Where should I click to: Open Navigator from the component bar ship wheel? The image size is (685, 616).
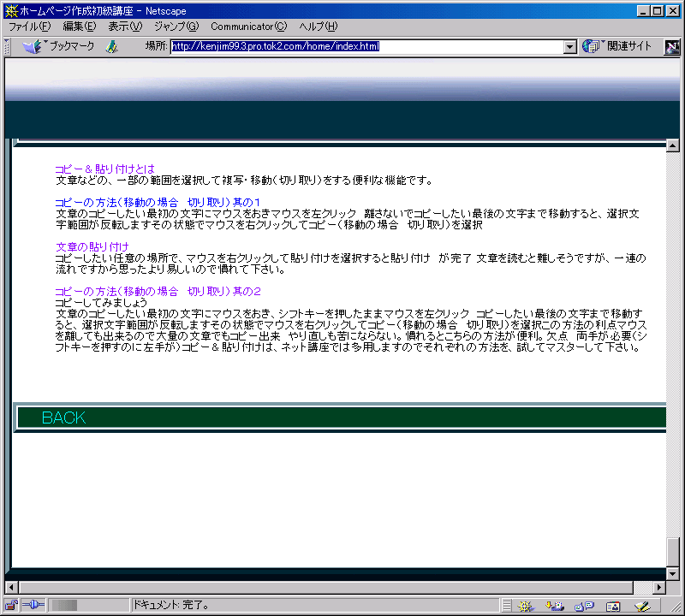click(526, 606)
